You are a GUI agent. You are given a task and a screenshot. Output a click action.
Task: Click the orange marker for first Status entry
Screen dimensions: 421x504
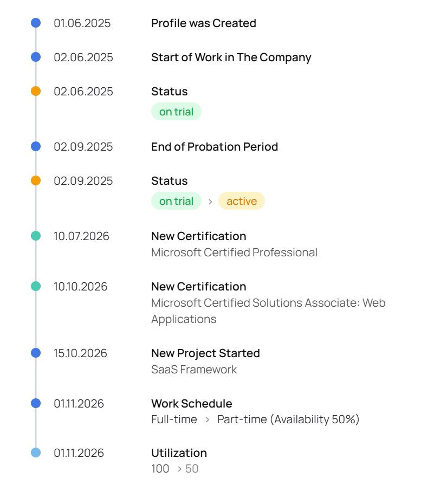36,91
